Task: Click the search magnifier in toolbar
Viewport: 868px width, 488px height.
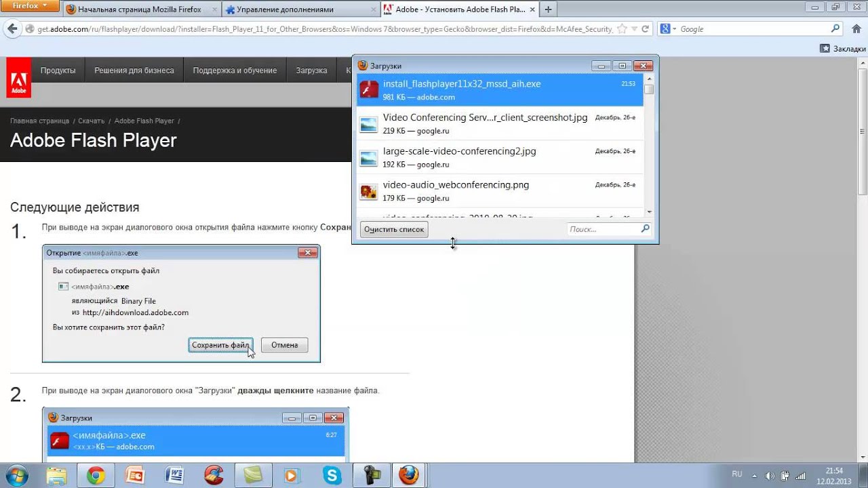Action: pyautogui.click(x=835, y=29)
